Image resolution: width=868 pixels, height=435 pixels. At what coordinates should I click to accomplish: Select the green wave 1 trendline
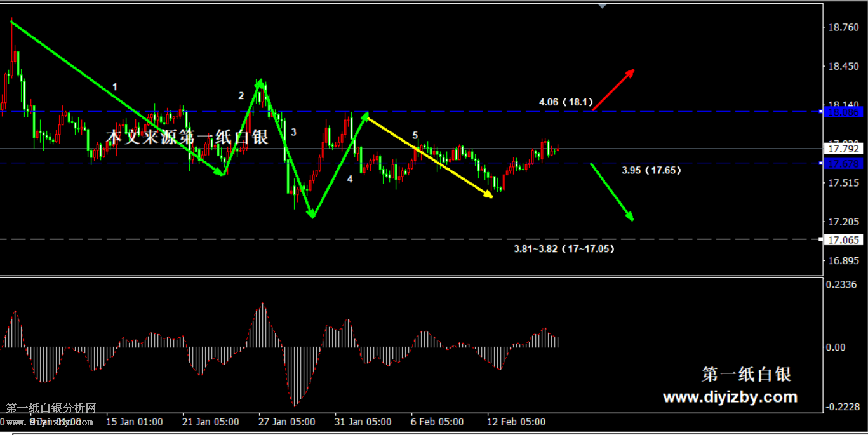point(117,98)
